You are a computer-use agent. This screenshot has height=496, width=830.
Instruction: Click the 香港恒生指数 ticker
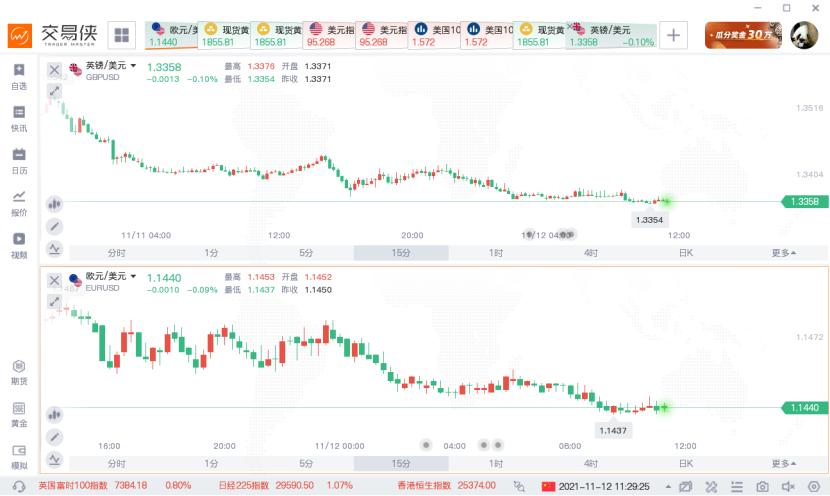pos(446,485)
